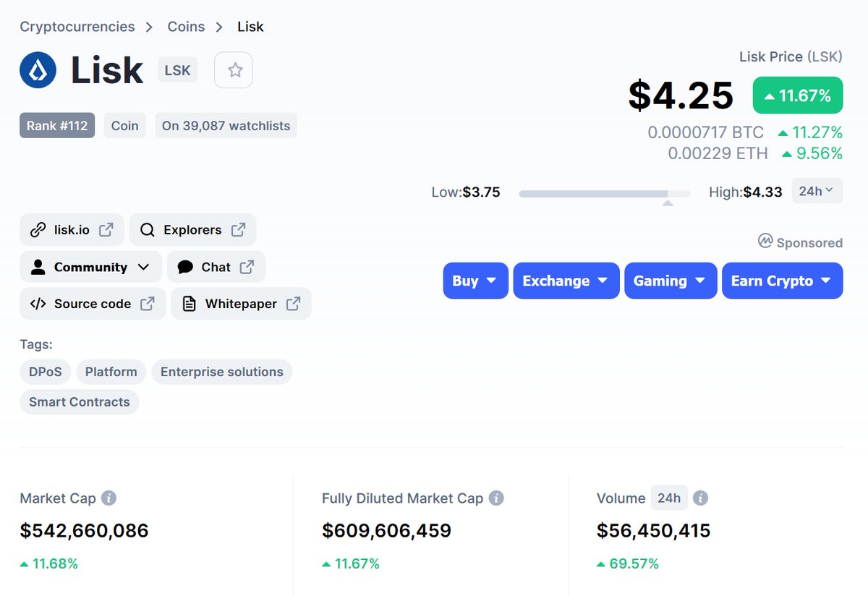Click the low-high price range bar
The image size is (868, 596).
point(605,194)
